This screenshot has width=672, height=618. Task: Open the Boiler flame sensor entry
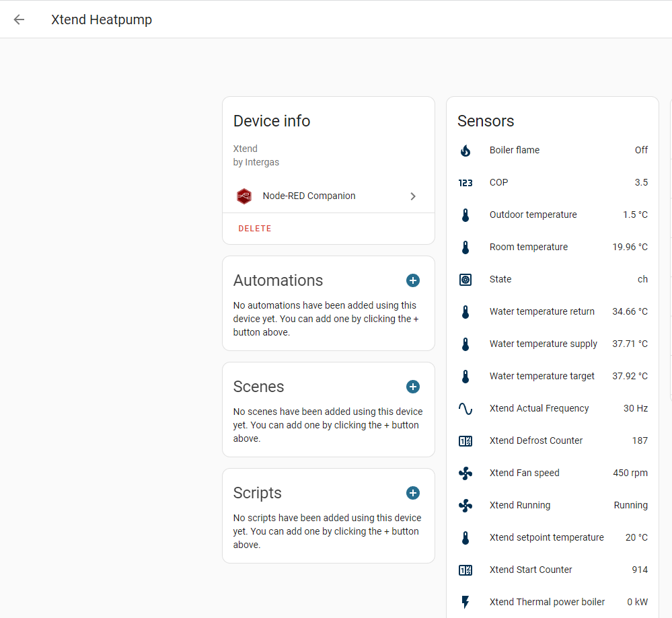pyautogui.click(x=552, y=150)
